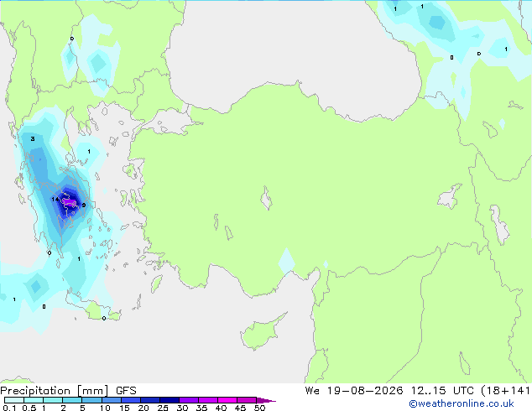Click the legend swatch between 2 and 5
The height and width of the screenshot is (411, 532).
click(72, 400)
